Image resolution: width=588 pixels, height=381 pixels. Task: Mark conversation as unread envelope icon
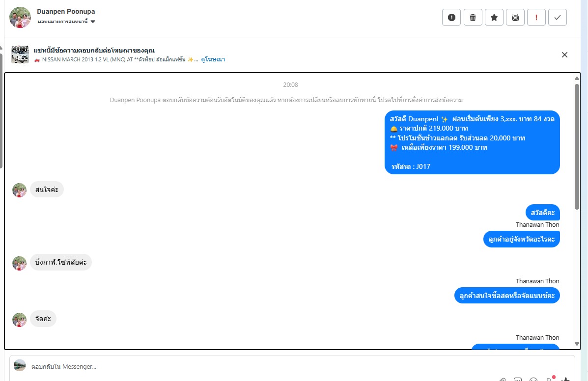tap(515, 17)
